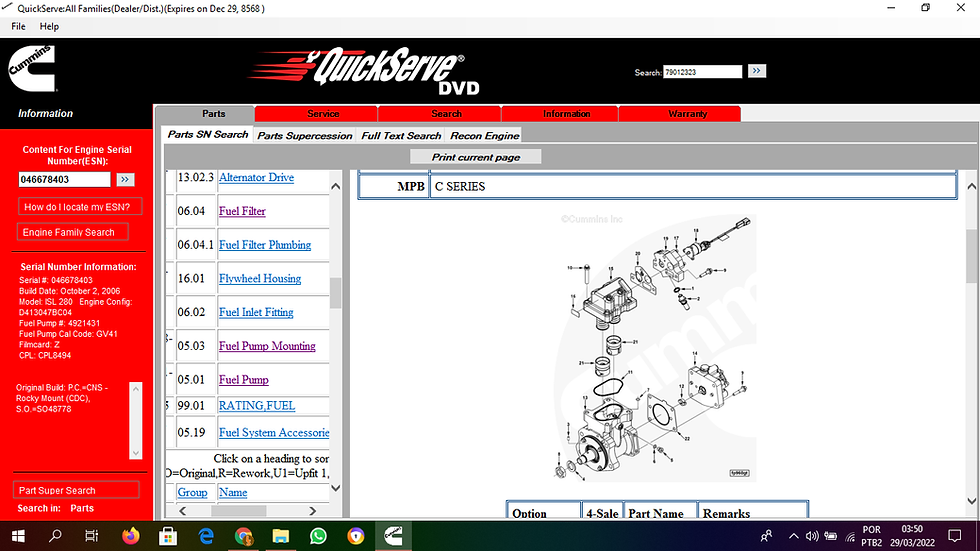This screenshot has width=980, height=551.
Task: Open Windows Start menu
Action: coord(18,536)
